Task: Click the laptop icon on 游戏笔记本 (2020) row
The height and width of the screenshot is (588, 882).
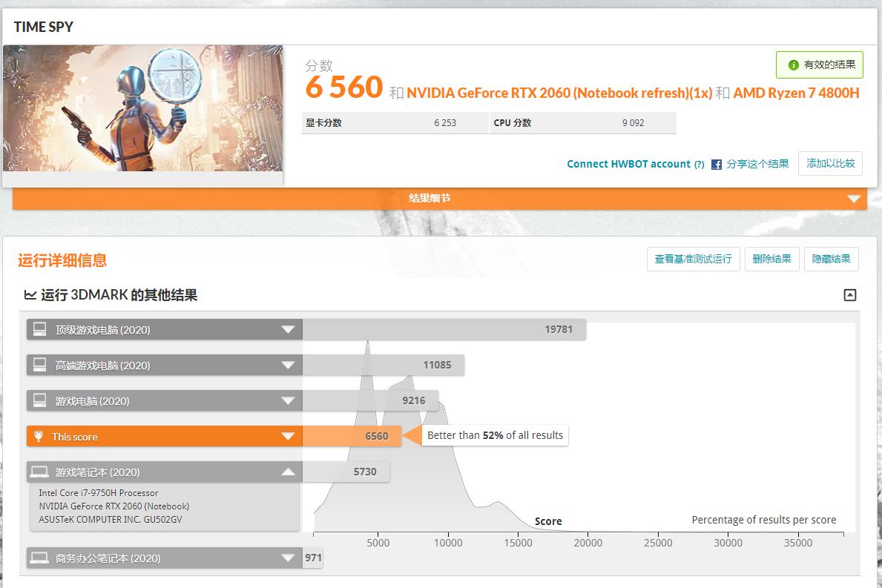Action: pos(39,472)
